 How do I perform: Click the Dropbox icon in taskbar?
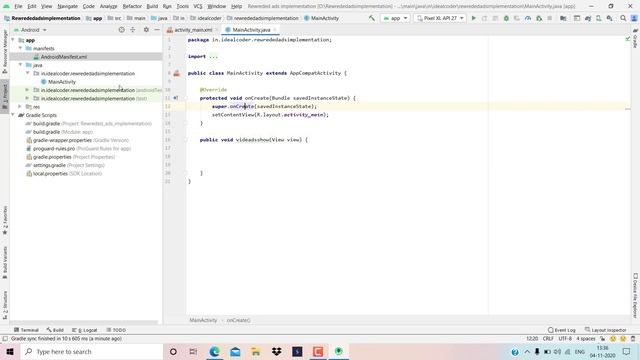[x=276, y=351]
